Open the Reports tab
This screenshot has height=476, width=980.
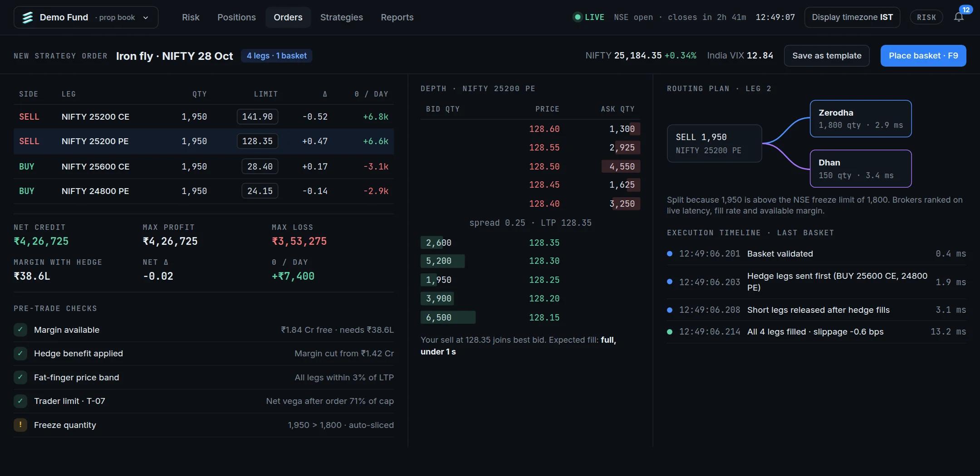[397, 17]
